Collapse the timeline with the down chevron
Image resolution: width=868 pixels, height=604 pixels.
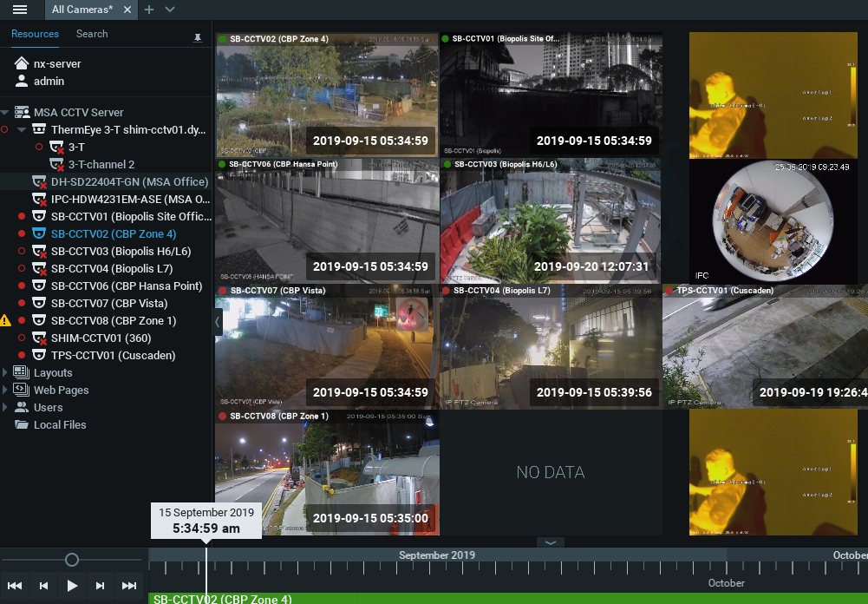pyautogui.click(x=551, y=542)
